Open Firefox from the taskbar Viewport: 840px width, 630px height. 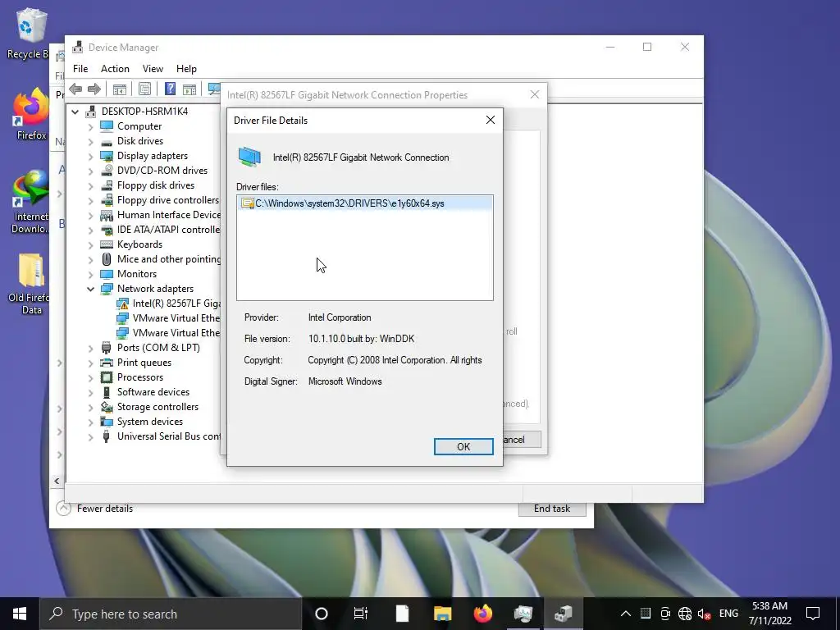click(483, 614)
